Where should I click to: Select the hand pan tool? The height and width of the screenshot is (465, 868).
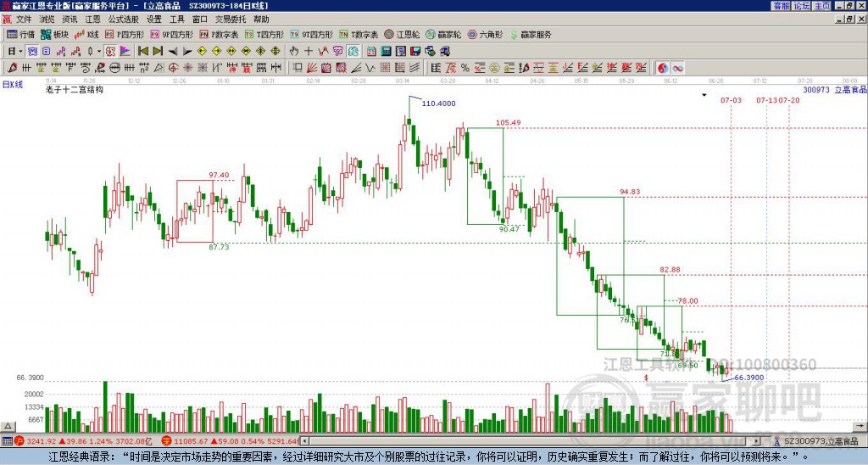click(x=294, y=52)
